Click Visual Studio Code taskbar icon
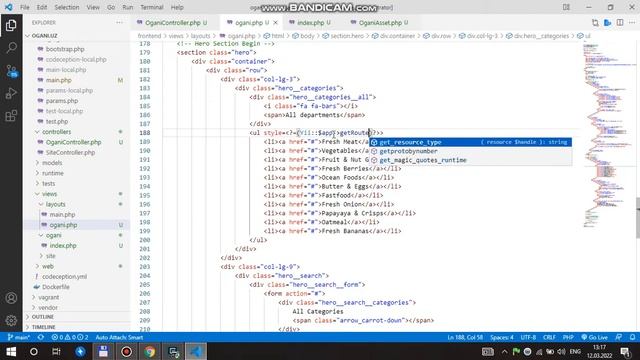 point(196,351)
